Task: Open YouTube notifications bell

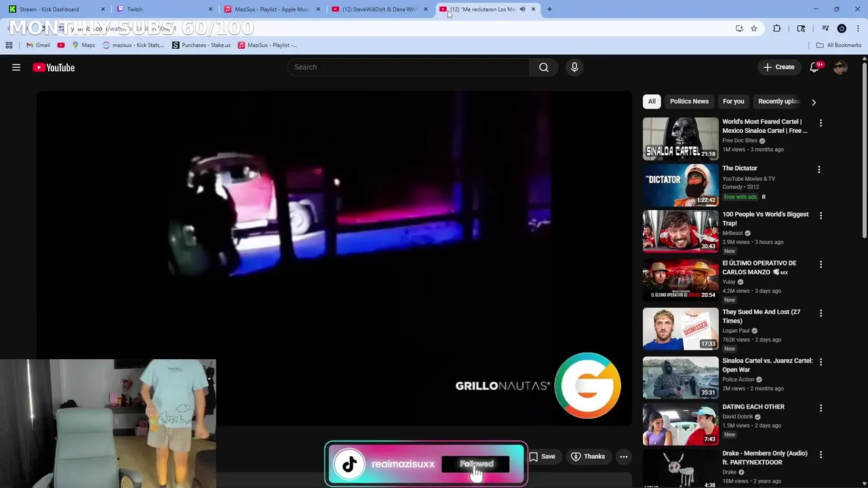Action: click(815, 67)
